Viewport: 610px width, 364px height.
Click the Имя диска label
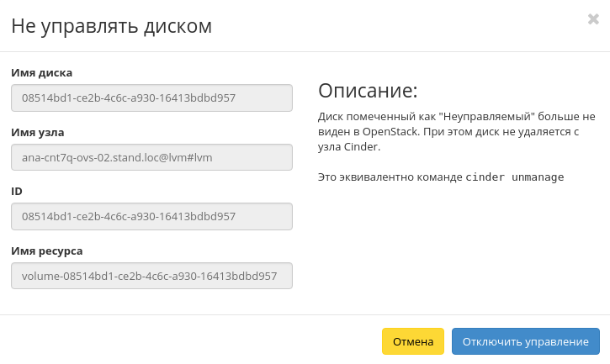[42, 73]
